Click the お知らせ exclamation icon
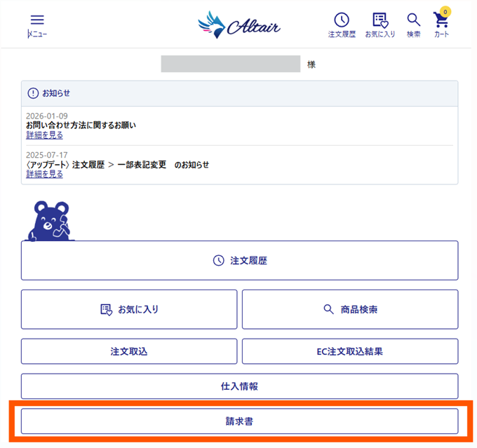This screenshot has height=448, width=477. tap(33, 93)
